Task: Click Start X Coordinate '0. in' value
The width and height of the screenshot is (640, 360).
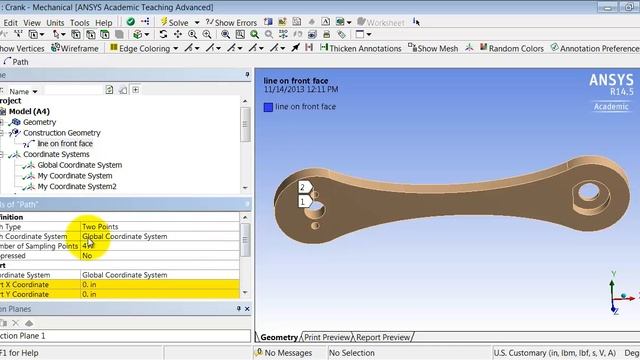Action: 160,284
